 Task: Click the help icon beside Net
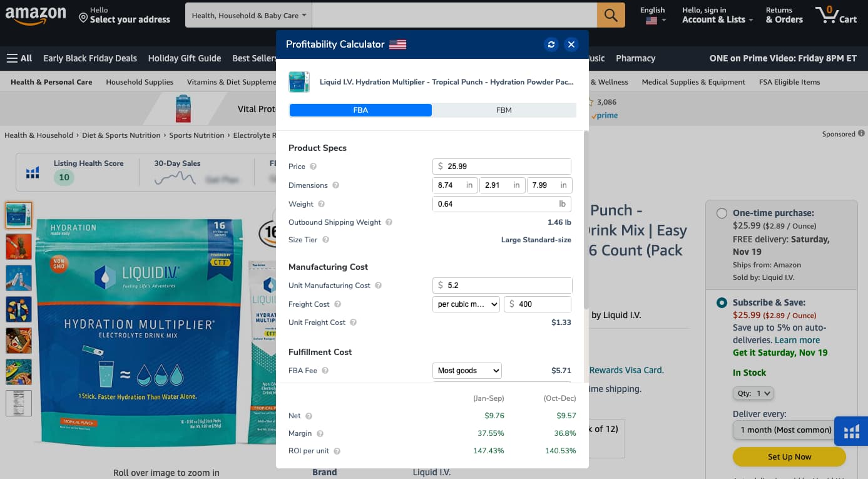[x=309, y=416]
